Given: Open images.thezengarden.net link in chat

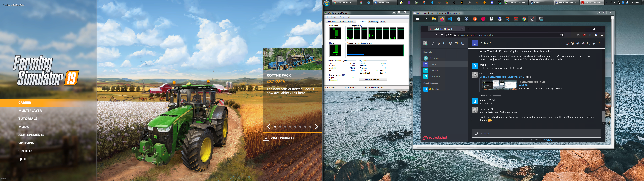Looking at the screenshot, I should pyautogui.click(x=502, y=77).
